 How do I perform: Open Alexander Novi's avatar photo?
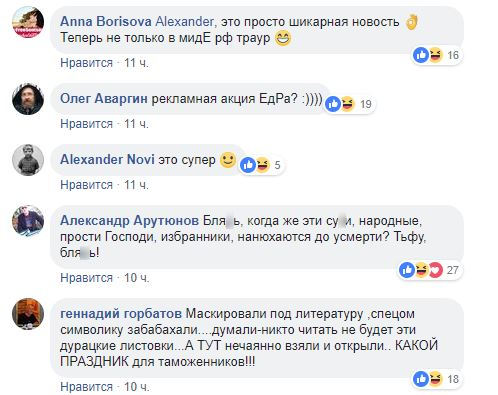[x=28, y=160]
